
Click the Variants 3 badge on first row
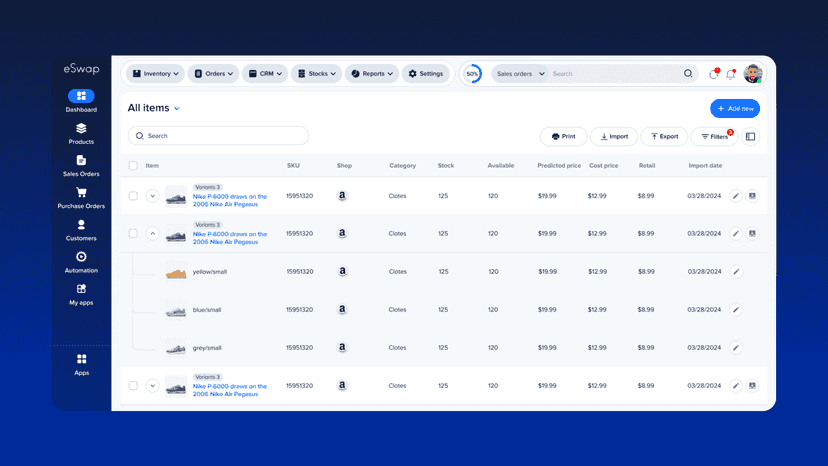[x=208, y=187]
